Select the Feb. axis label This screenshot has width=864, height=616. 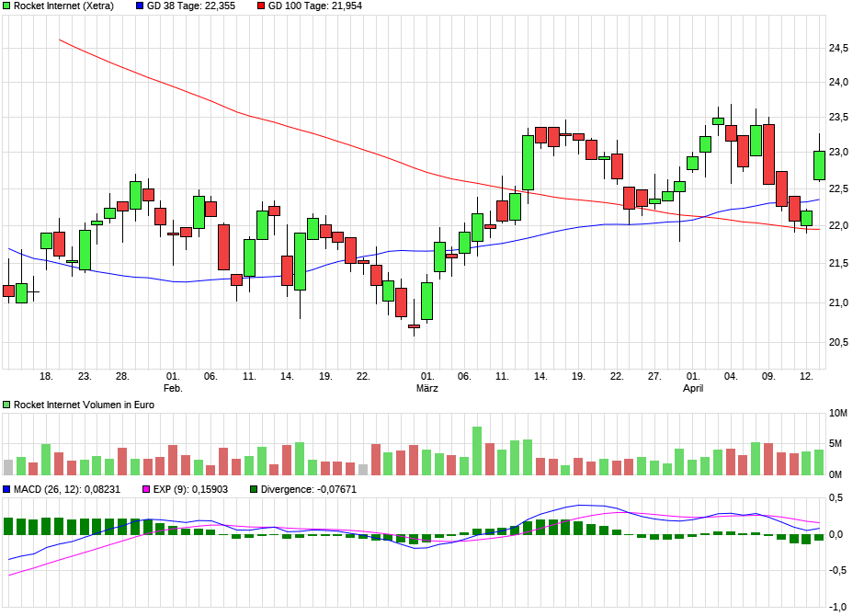(171, 388)
